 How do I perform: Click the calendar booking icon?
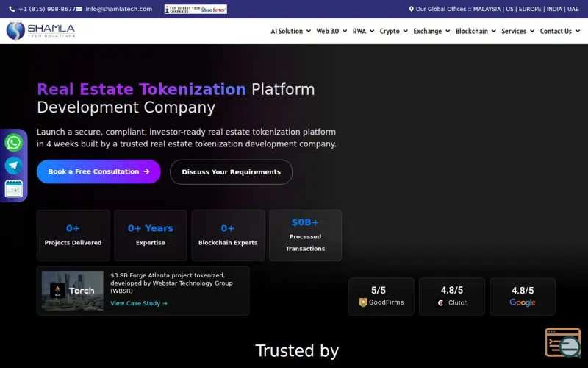coord(14,188)
